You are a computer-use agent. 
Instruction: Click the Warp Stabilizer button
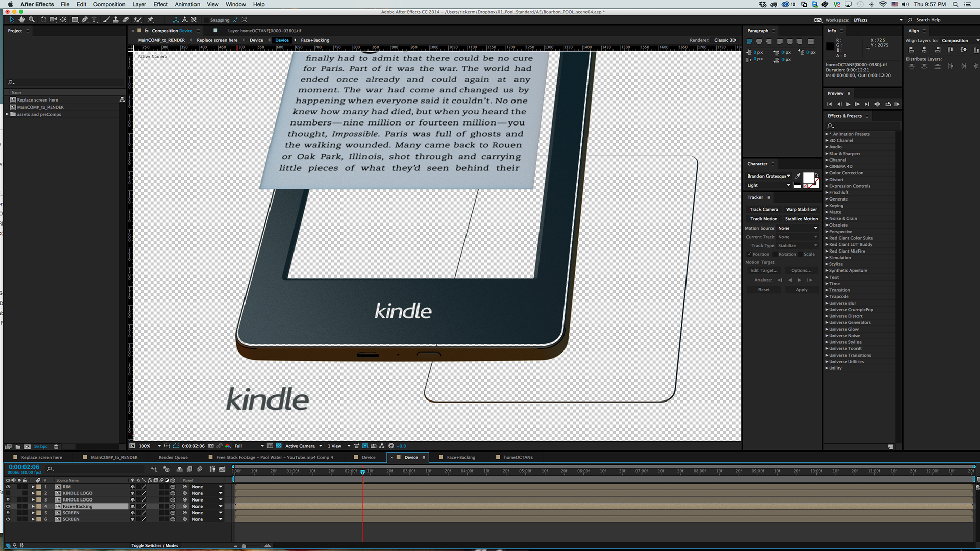[x=801, y=209]
